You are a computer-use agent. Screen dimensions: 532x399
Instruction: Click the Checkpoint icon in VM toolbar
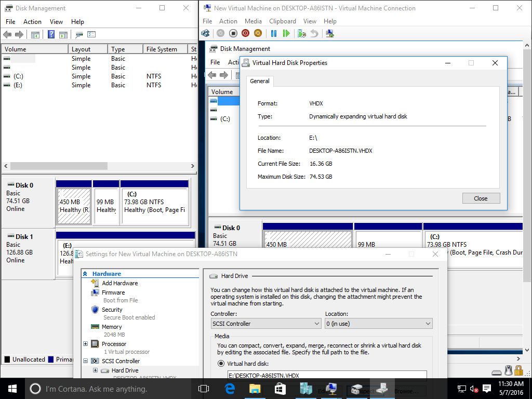pyautogui.click(x=302, y=33)
